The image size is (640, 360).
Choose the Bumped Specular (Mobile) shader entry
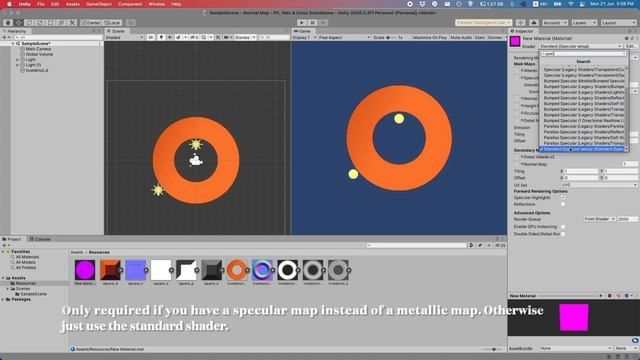[x=584, y=81]
